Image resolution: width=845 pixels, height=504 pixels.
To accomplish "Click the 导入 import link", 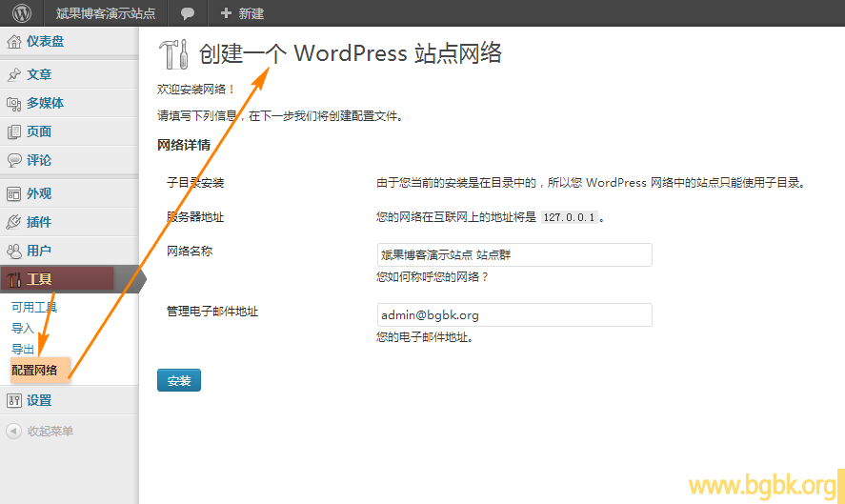I will pos(23,328).
